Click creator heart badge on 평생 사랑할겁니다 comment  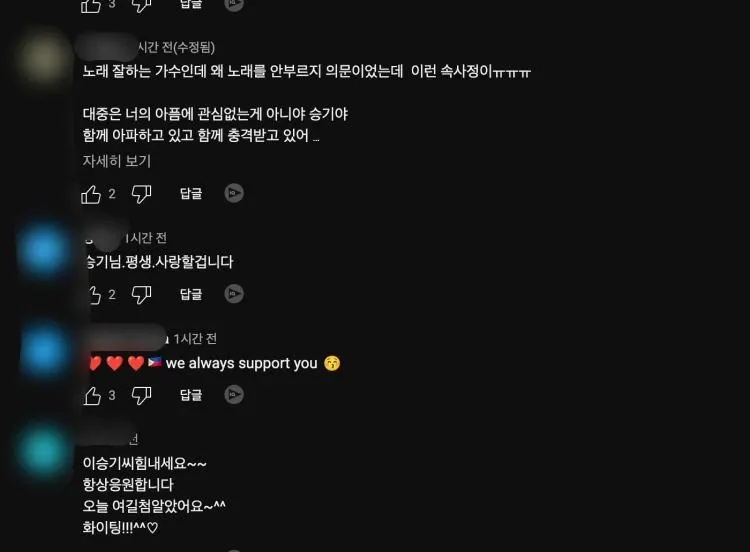[x=234, y=294]
